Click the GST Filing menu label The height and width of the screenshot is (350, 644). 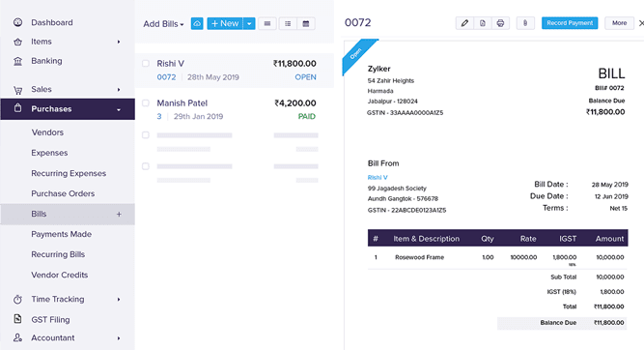pyautogui.click(x=50, y=320)
